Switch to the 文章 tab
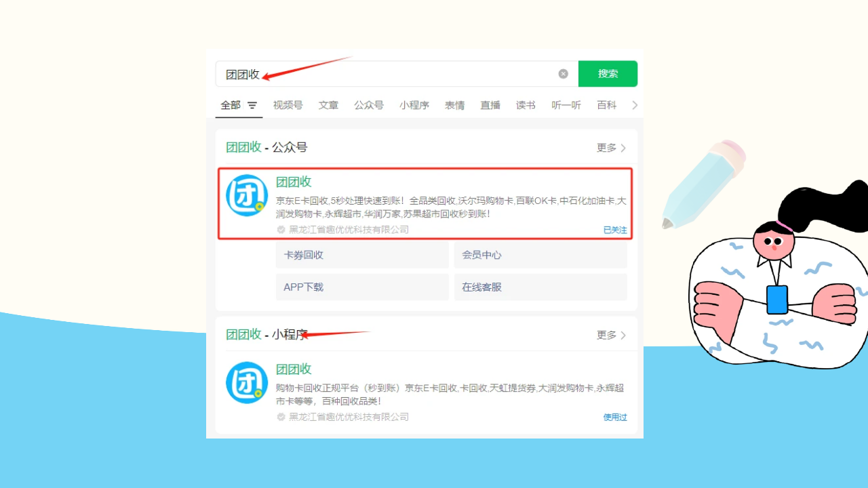Screen dimensions: 868x488 pyautogui.click(x=329, y=105)
